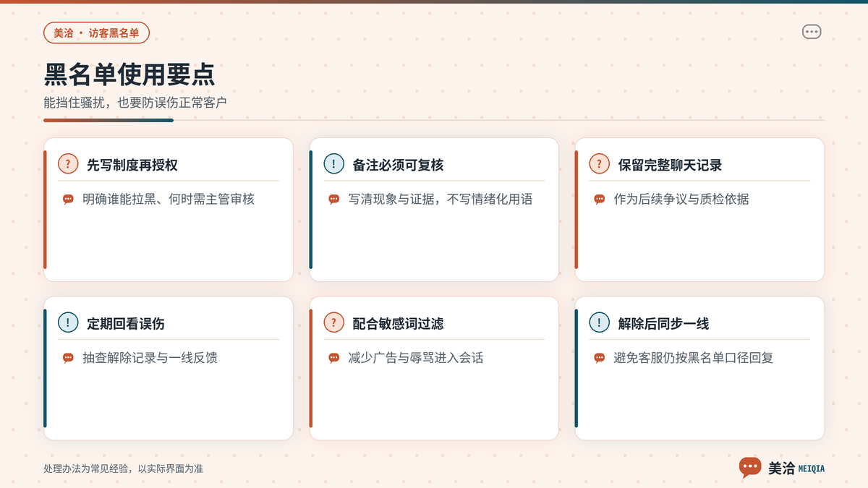
Task: Click the text 减少广告与辱骂进入会话
Action: coord(416,357)
